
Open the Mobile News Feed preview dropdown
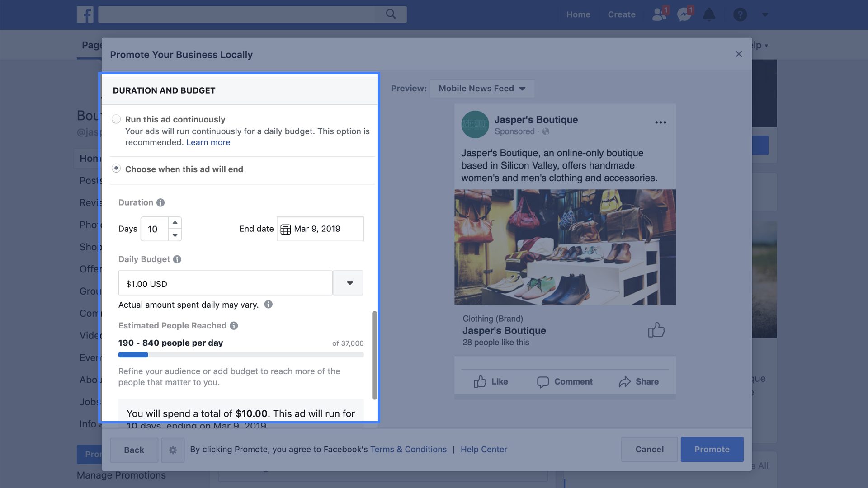click(x=482, y=89)
